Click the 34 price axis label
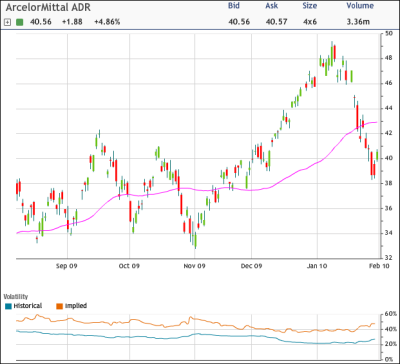 click(389, 233)
